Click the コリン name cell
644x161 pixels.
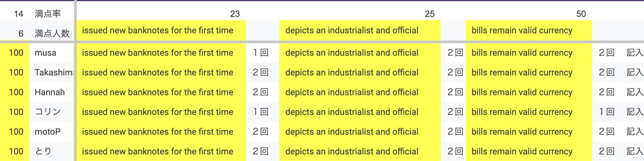[x=48, y=112]
